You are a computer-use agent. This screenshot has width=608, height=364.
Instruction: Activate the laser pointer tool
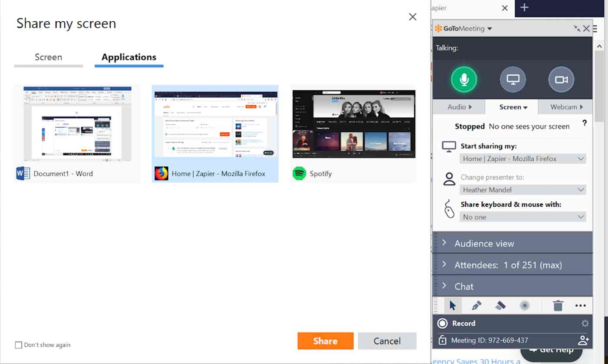click(525, 305)
